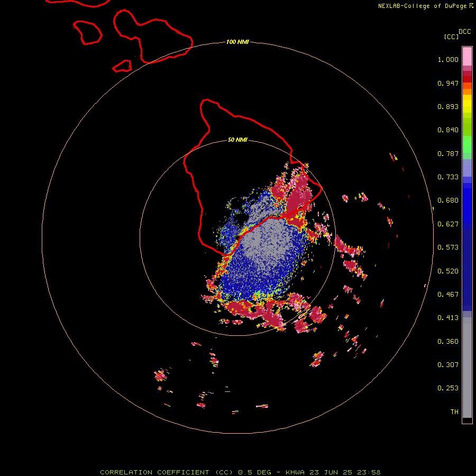The image size is (476, 476).
Task: Click the 0.733 color scale value
Action: 448,177
